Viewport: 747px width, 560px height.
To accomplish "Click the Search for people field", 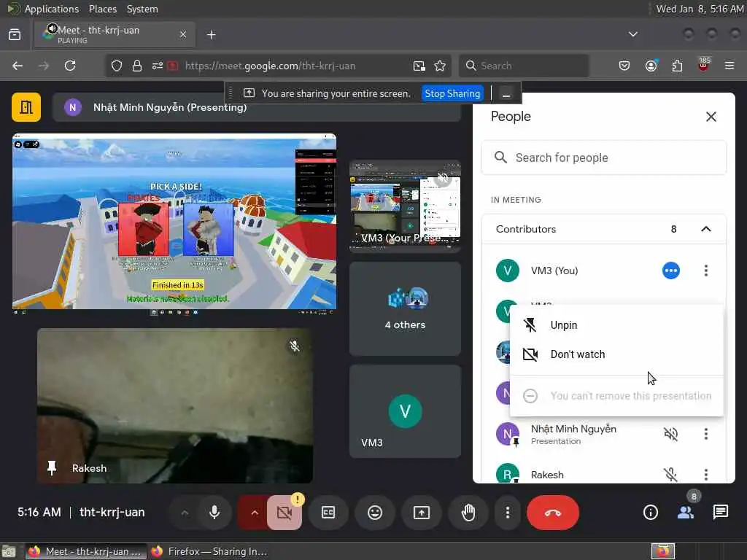I will click(x=603, y=157).
